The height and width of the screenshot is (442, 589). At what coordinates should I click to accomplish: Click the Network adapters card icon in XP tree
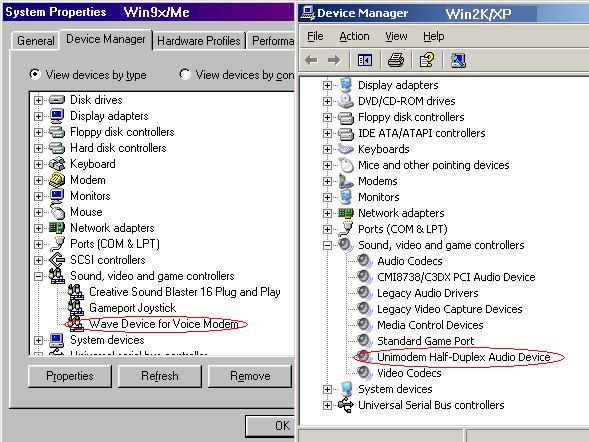point(346,213)
